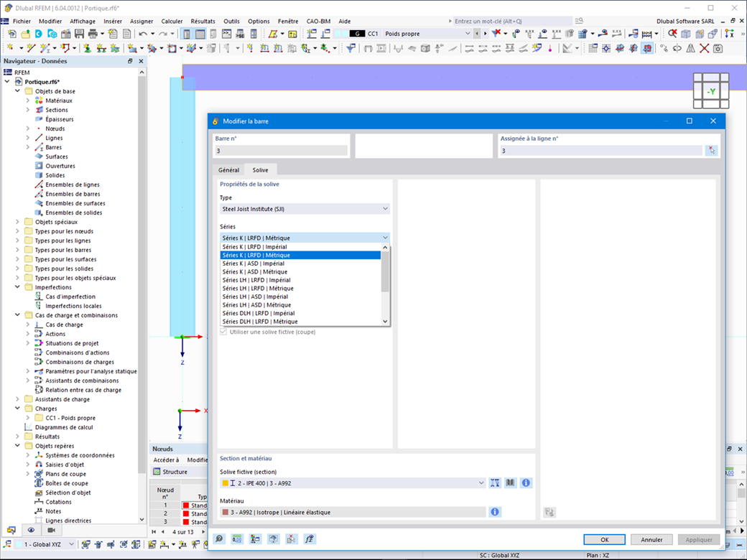Open the Fichier menu

[x=22, y=22]
